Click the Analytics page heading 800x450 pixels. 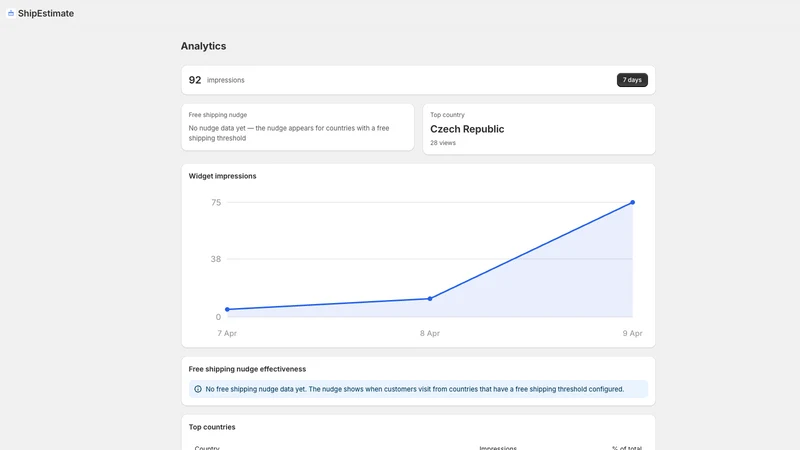[204, 46]
